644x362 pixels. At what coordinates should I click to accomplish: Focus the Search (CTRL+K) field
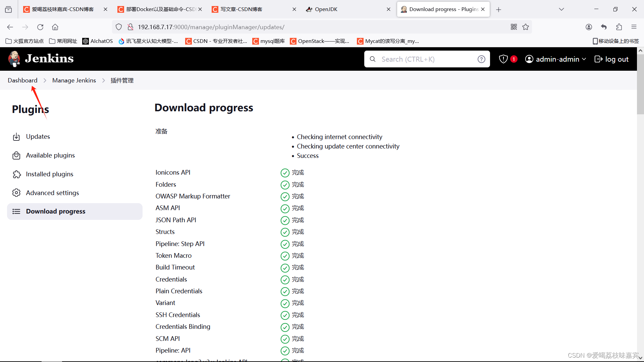coord(427,59)
